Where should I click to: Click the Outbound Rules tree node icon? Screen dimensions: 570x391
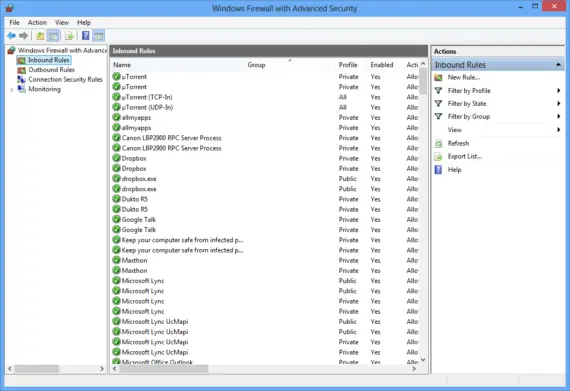point(21,70)
